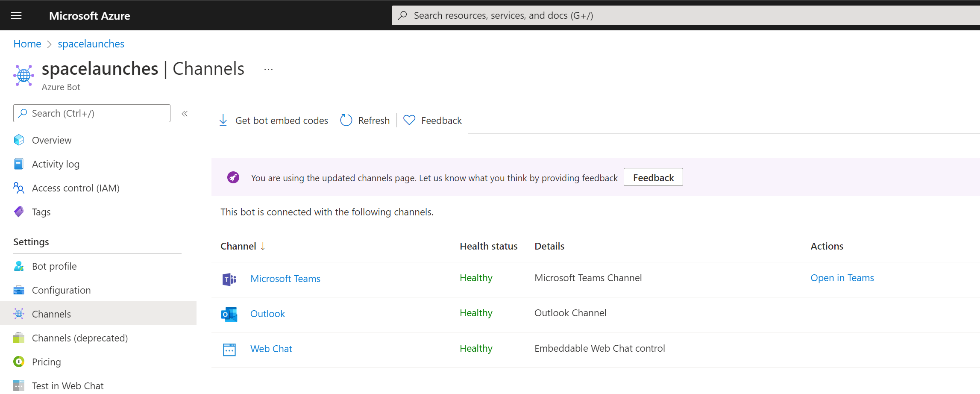Open the Outlook channel link
Screen dimensions: 980x394
click(x=267, y=314)
